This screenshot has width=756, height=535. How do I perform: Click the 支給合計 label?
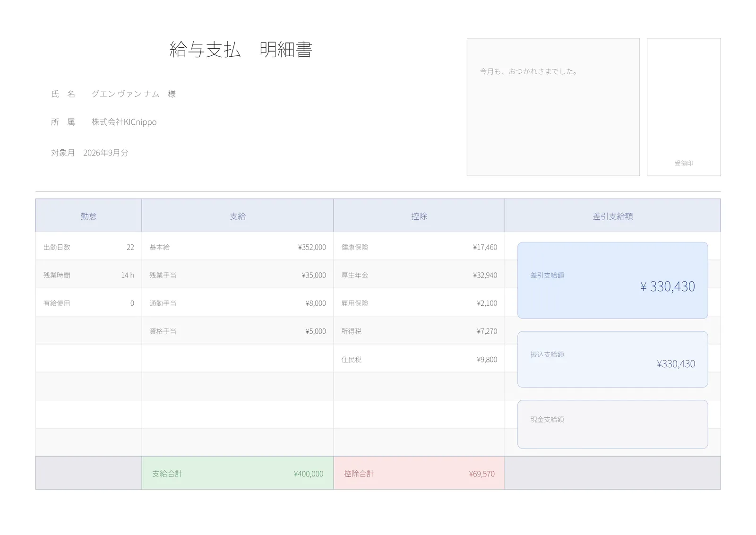pyautogui.click(x=167, y=474)
